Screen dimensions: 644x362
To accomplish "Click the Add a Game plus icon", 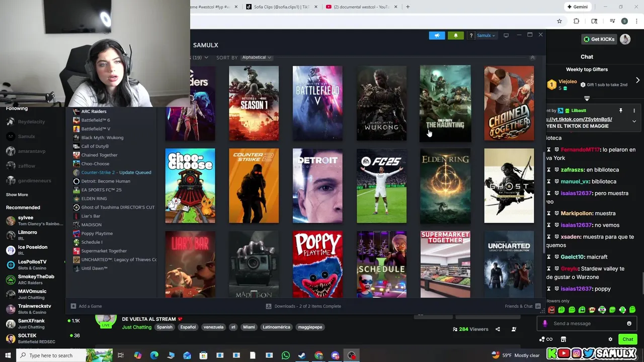I will pos(73,306).
